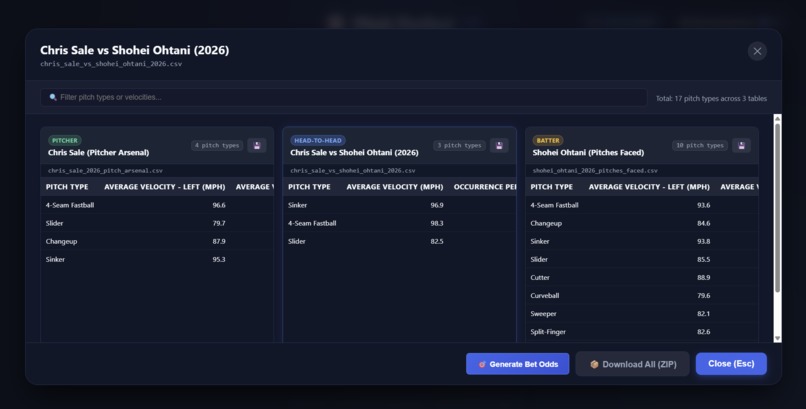Save the Head-to-Head table CSV

click(499, 145)
